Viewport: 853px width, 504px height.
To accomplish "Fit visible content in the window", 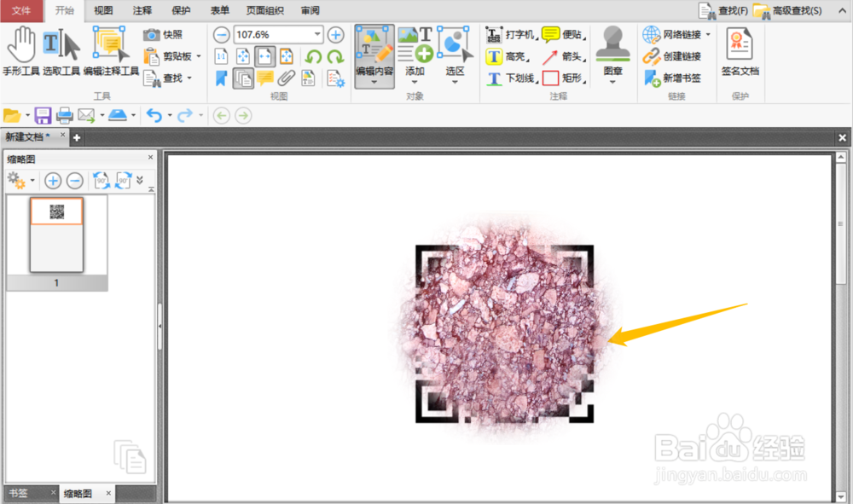I will coord(286,56).
